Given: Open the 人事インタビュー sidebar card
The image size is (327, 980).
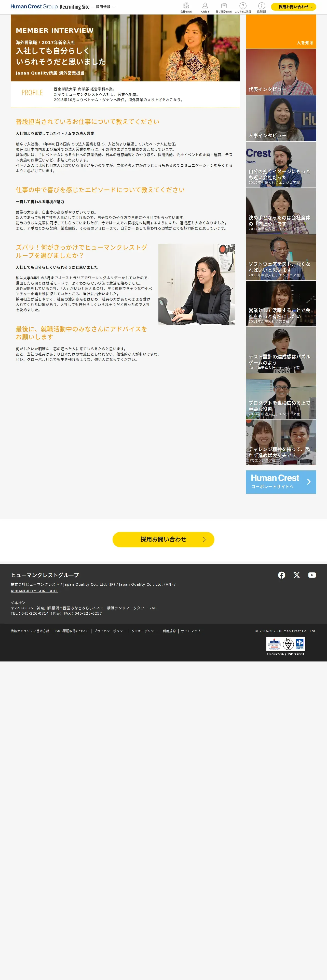Looking at the screenshot, I should pyautogui.click(x=281, y=118).
